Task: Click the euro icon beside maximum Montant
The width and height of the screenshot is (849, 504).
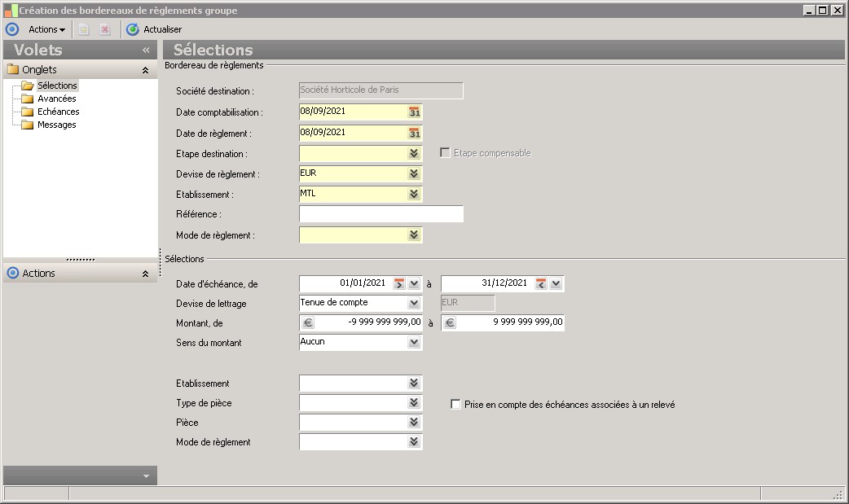Action: [450, 322]
